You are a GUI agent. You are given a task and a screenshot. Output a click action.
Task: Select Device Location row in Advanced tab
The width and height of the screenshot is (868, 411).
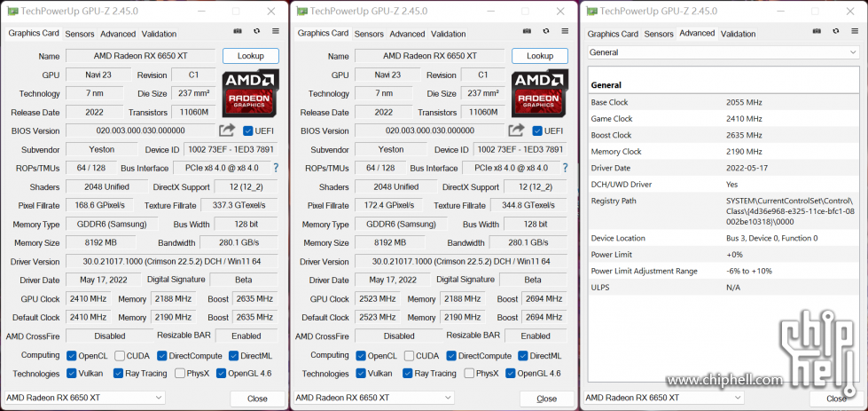(x=723, y=238)
